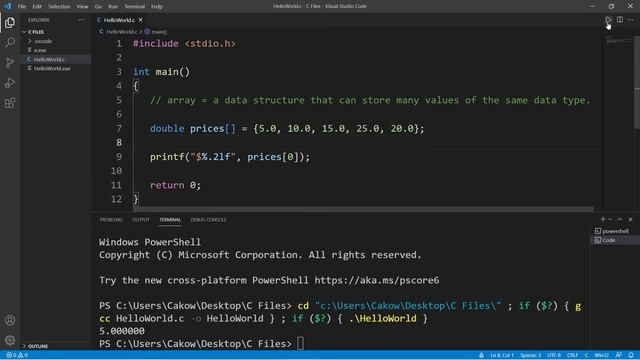Viewport: 640px width, 360px height.
Task: Click the Ln 8, Col 1 status item
Action: [x=502, y=355]
